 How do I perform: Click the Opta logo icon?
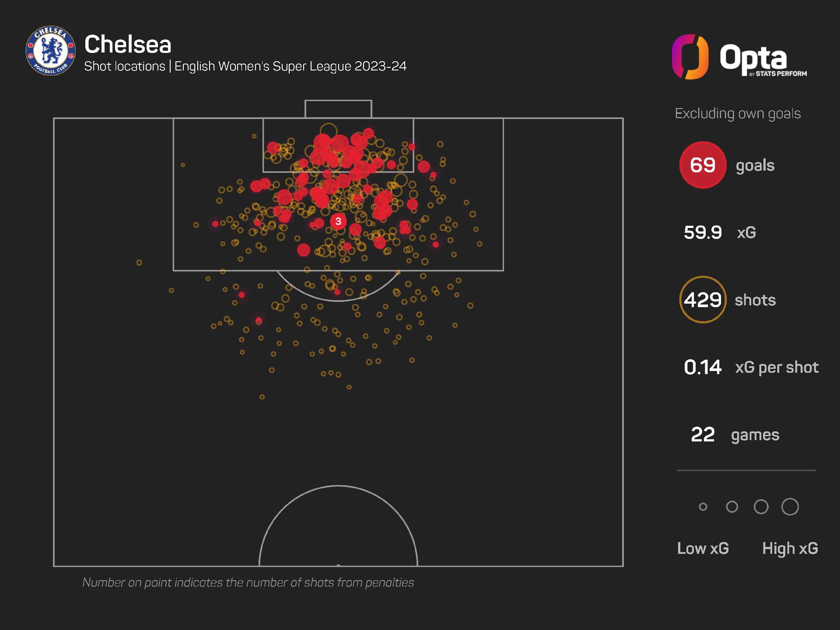[690, 57]
